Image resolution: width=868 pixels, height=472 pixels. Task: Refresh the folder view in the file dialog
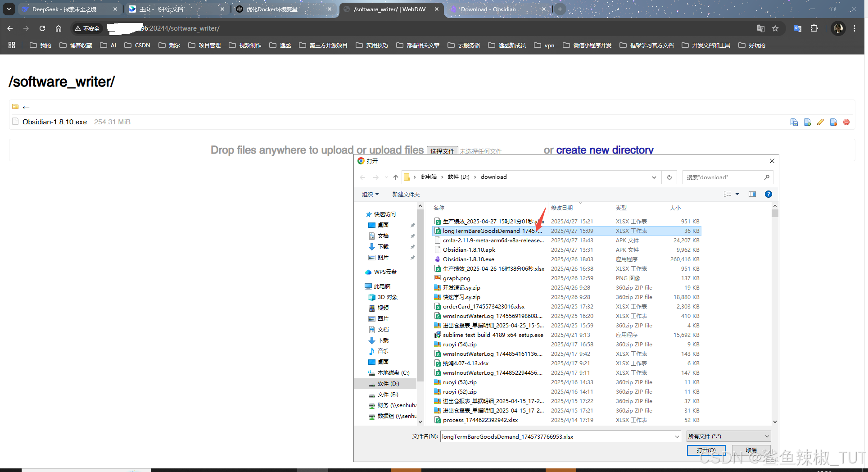[669, 177]
